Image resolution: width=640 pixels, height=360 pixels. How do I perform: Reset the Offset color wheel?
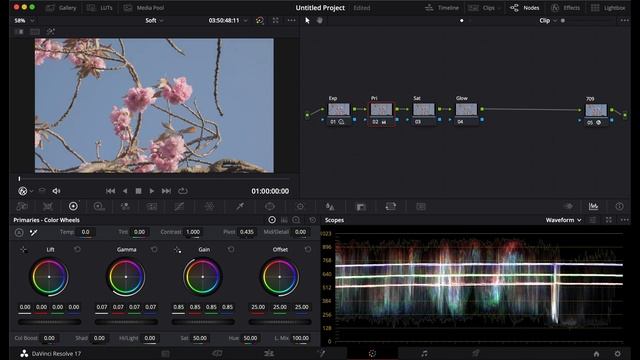pyautogui.click(x=307, y=249)
